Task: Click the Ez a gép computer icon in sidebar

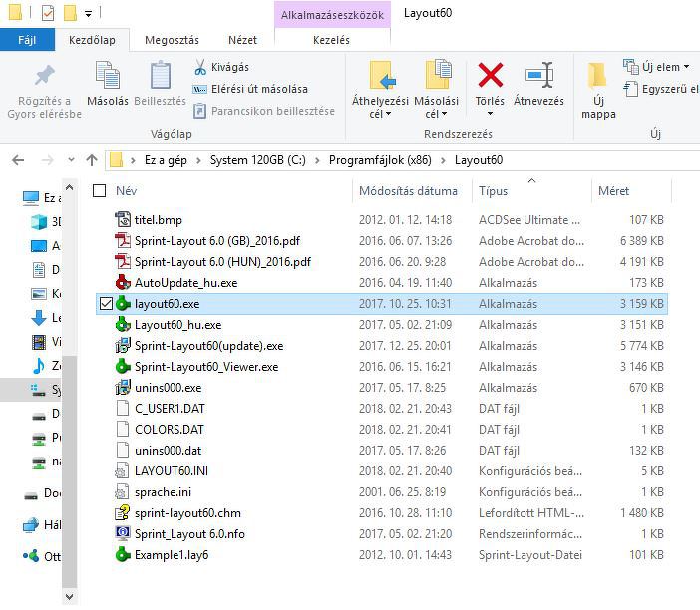Action: point(30,198)
